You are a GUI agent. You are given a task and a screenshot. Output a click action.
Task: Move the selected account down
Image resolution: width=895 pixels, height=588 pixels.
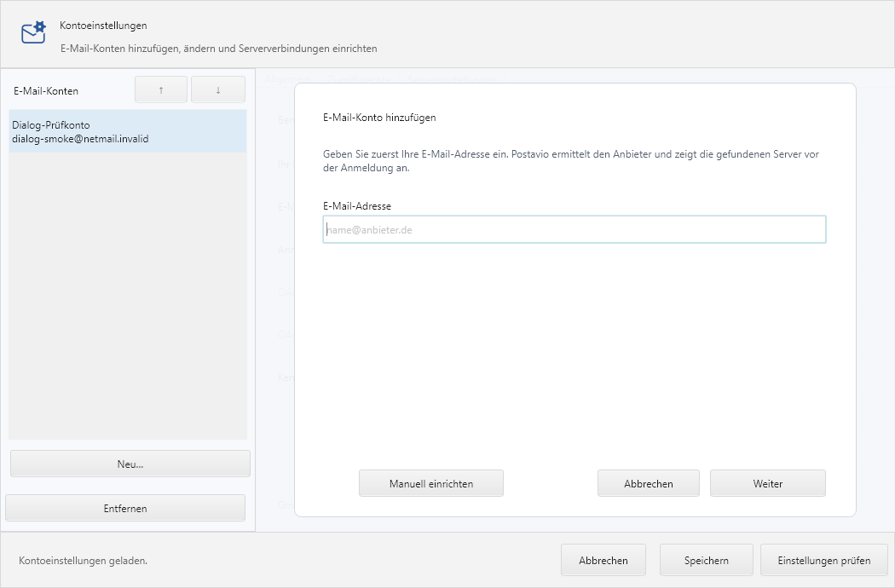coord(218,89)
